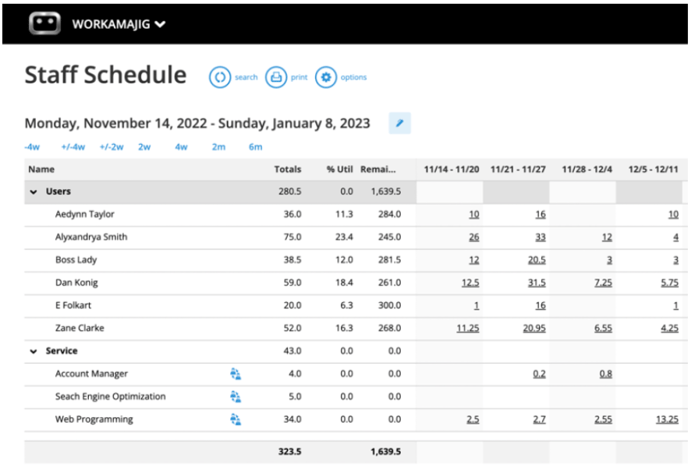The height and width of the screenshot is (471, 695).
Task: Click the % Util column header
Action: pyautogui.click(x=339, y=169)
